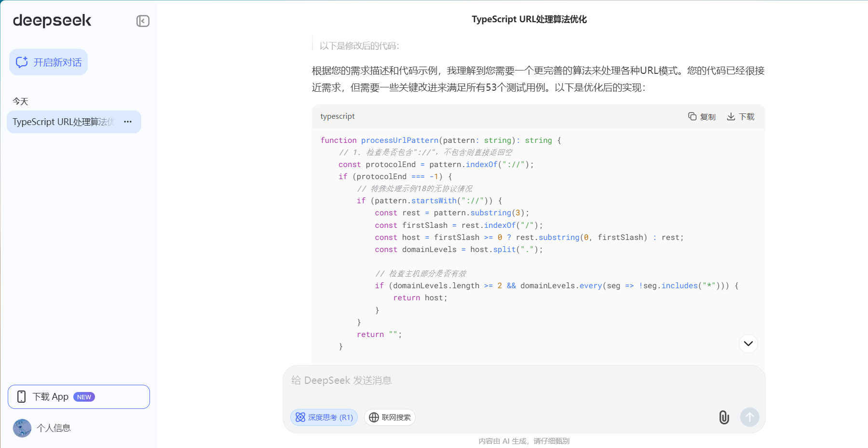The height and width of the screenshot is (448, 868).
Task: Click the NEW badge on download button
Action: click(84, 397)
